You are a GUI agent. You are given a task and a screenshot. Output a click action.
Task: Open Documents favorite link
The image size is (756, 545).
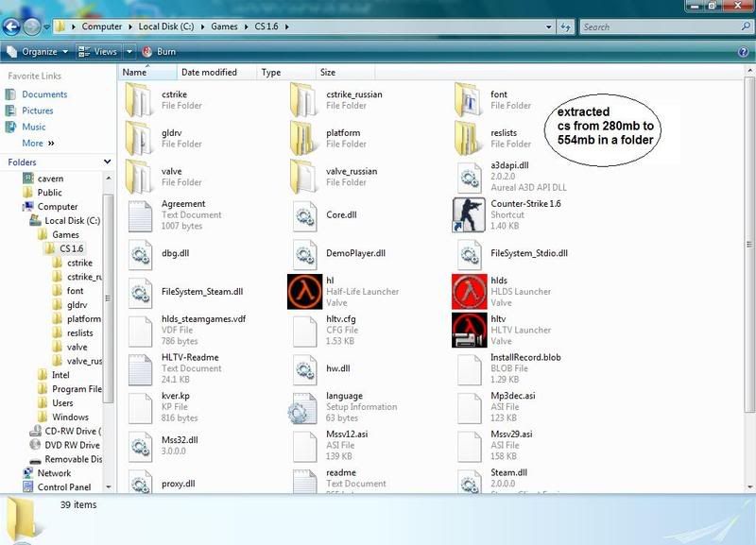click(x=44, y=94)
